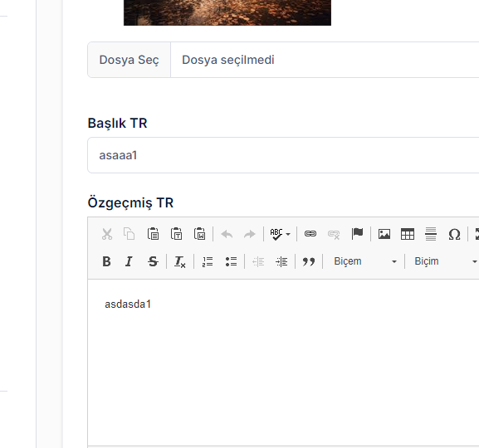Viewport: 479px width, 448px height.
Task: Toggle Strikethrough formatting
Action: pos(153,261)
